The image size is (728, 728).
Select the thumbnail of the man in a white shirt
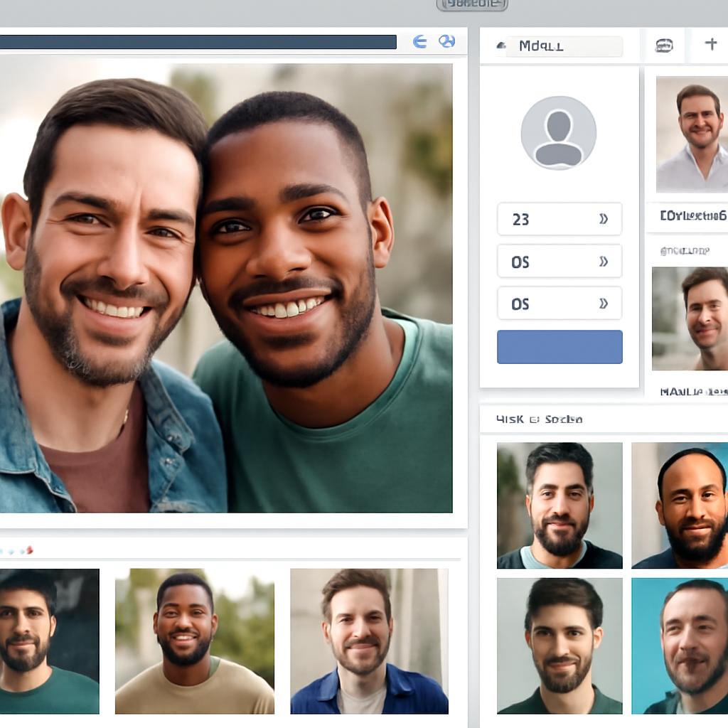tap(692, 134)
